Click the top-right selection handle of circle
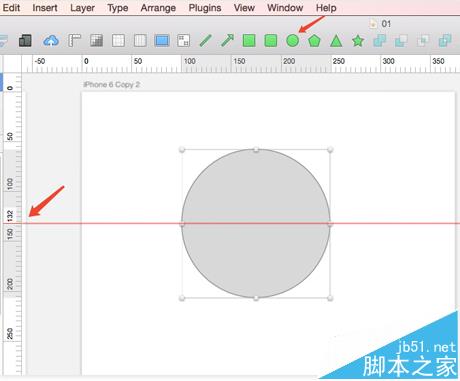460x381 pixels. pyautogui.click(x=330, y=149)
